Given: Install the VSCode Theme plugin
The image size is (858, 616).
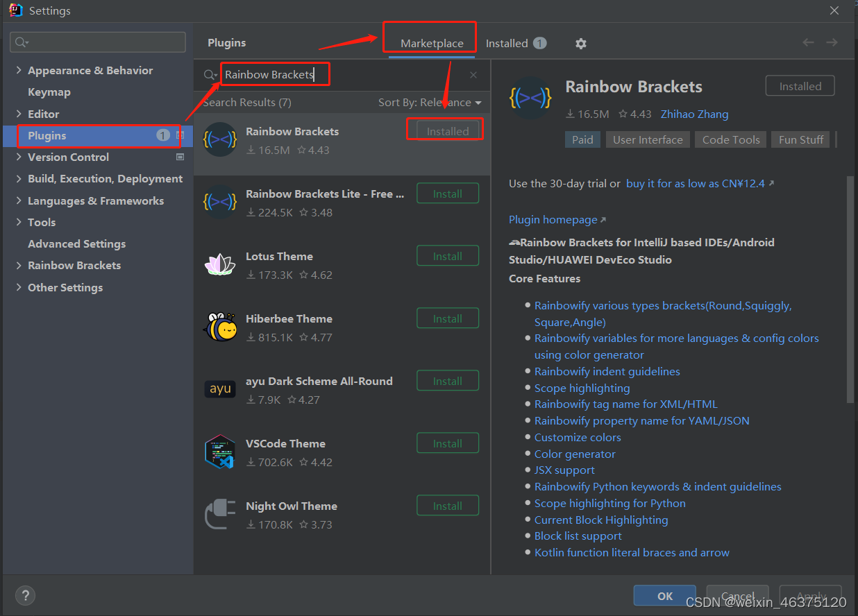Looking at the screenshot, I should pos(448,443).
